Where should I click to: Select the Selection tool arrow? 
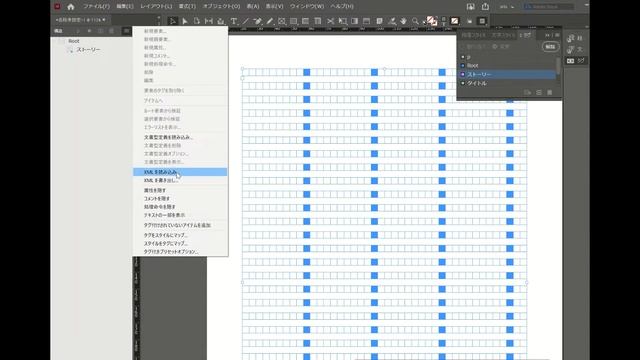[x=173, y=21]
